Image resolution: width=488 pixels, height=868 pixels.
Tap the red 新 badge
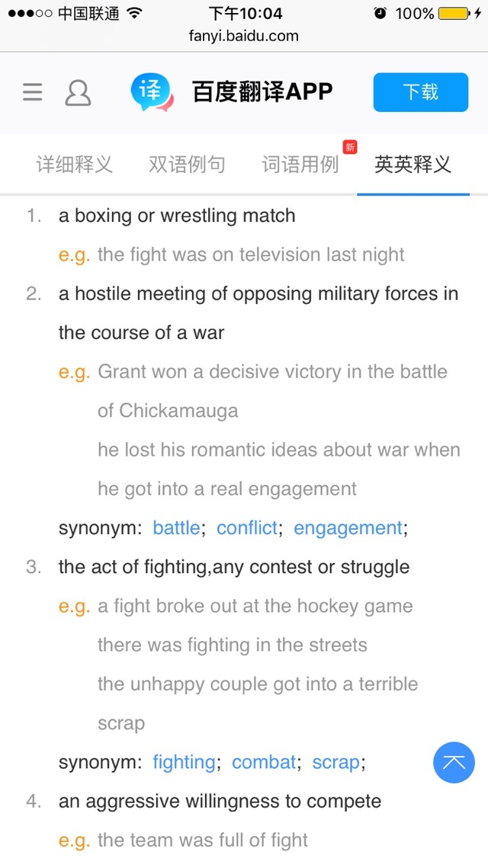(x=350, y=147)
